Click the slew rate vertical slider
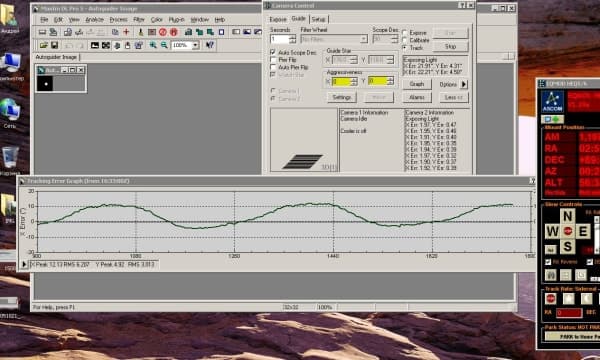Viewport: 600px width, 360px height. [x=597, y=234]
